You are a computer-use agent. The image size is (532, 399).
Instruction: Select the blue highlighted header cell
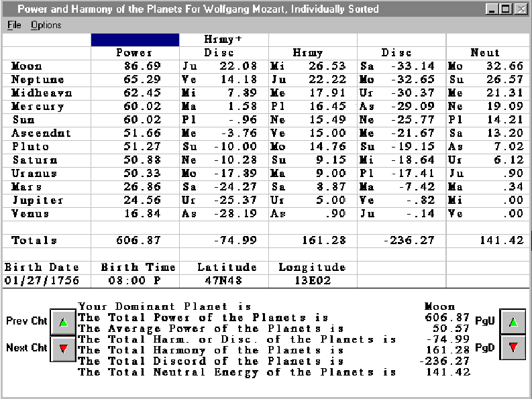click(135, 40)
